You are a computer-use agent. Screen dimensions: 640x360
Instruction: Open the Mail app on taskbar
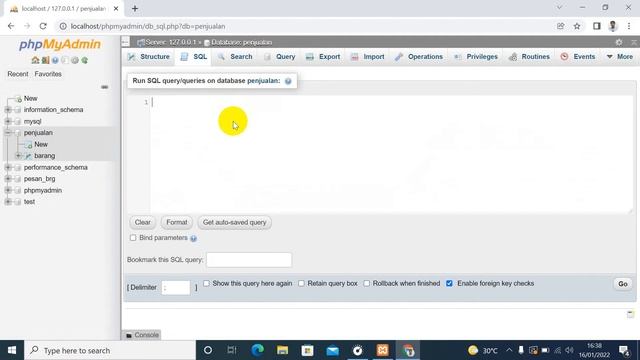(333, 350)
